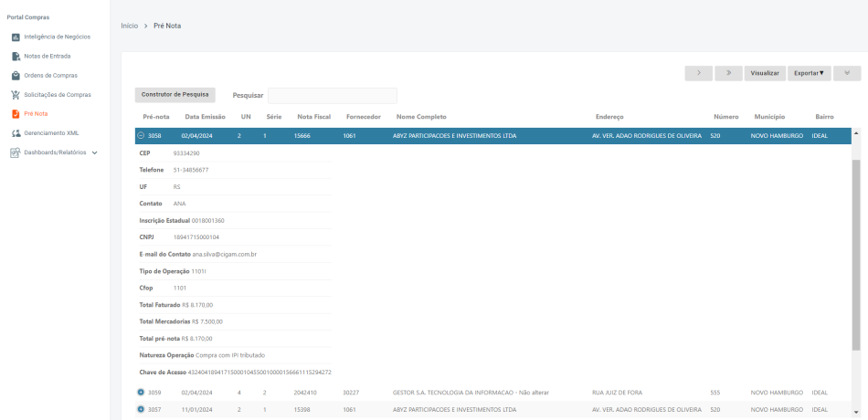Click Tipo de Operação value 1101I

pos(198,270)
